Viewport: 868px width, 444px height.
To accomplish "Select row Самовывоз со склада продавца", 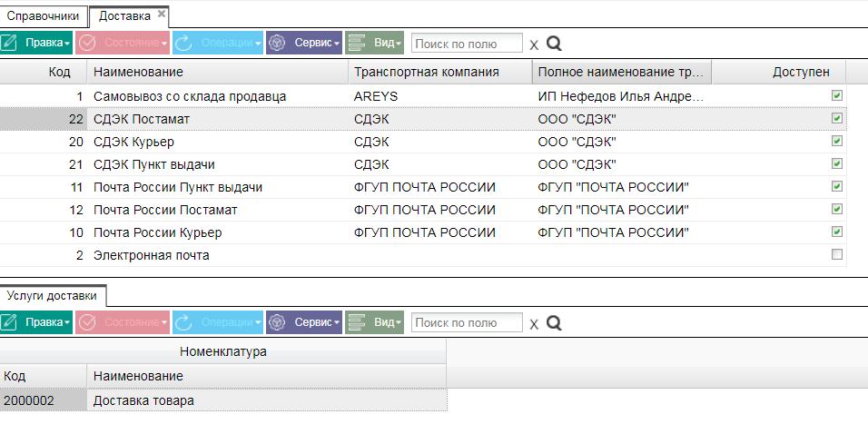I will coord(423,96).
